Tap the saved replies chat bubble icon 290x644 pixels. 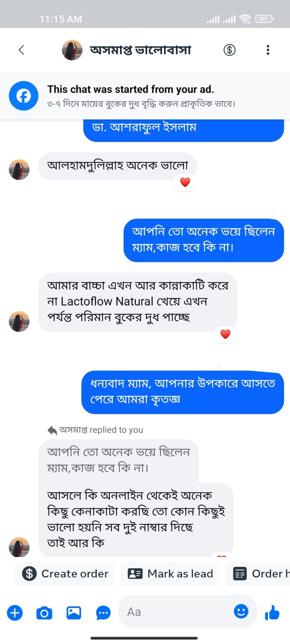(x=103, y=613)
